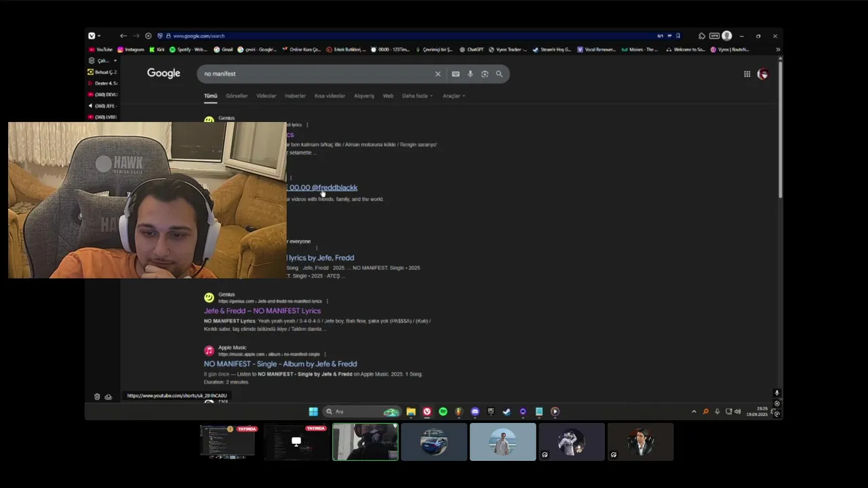The width and height of the screenshot is (868, 488).
Task: Select the Dexter 4 tab in the sidebar
Action: [x=102, y=83]
